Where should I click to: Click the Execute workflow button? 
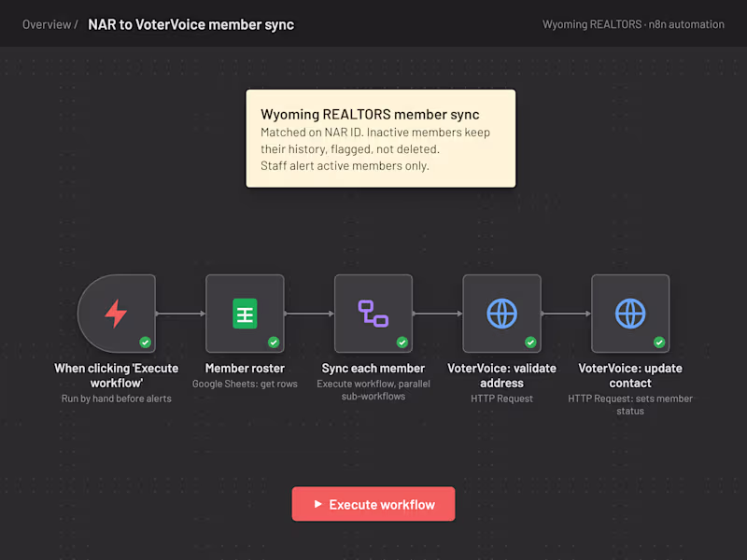(x=373, y=504)
